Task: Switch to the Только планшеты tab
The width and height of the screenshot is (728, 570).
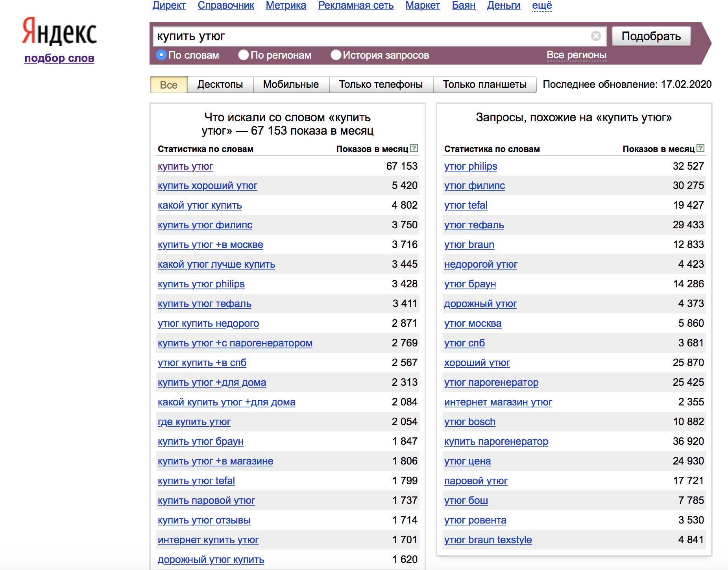Action: click(484, 85)
